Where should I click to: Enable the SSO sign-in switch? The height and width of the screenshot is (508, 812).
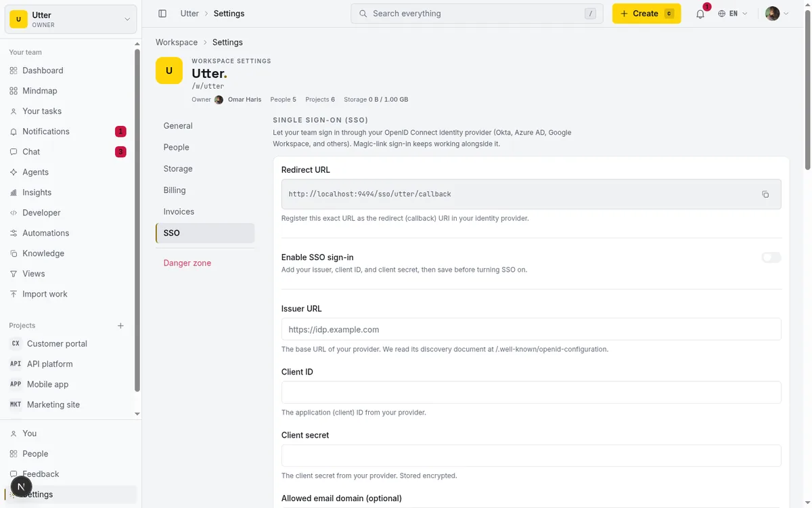tap(771, 257)
